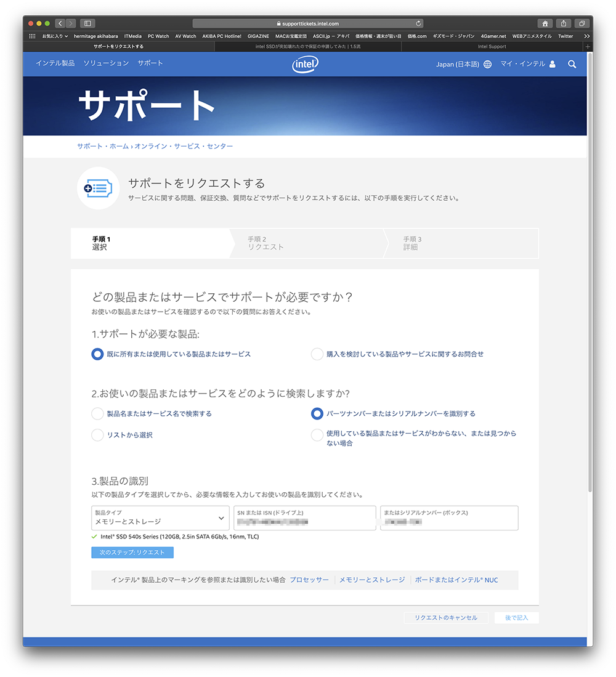Switch to the Intel Support tab
The image size is (616, 677).
coord(492,47)
